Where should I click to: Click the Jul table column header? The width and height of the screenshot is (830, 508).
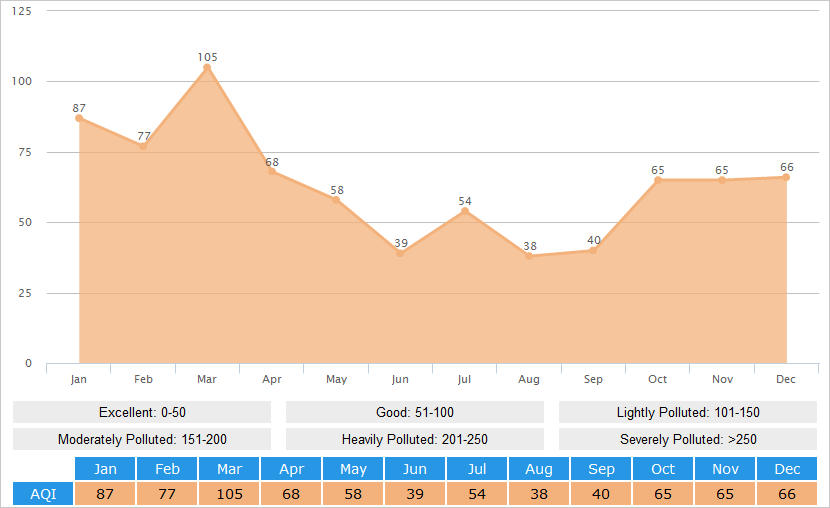(x=477, y=469)
